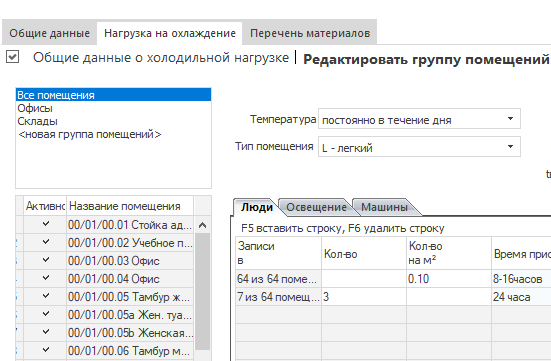Select Все помещения in the group list
This screenshot has height=361, width=551.
(113, 95)
